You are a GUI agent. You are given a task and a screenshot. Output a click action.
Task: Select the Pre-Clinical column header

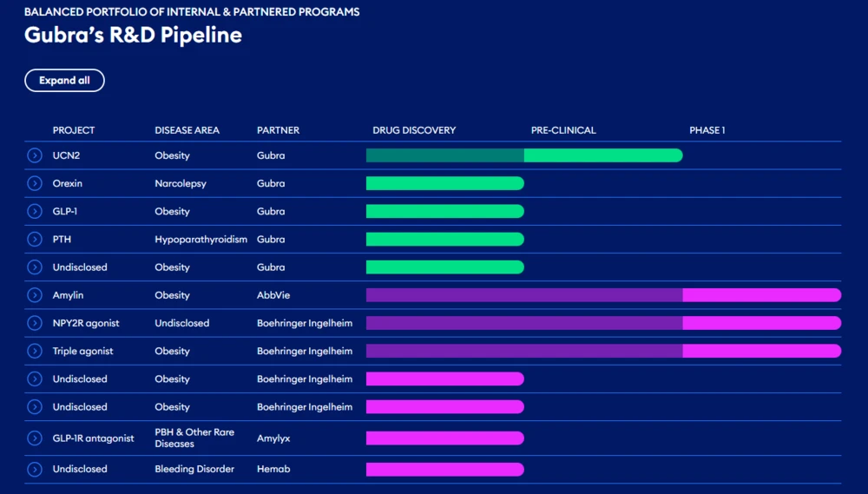pos(563,130)
